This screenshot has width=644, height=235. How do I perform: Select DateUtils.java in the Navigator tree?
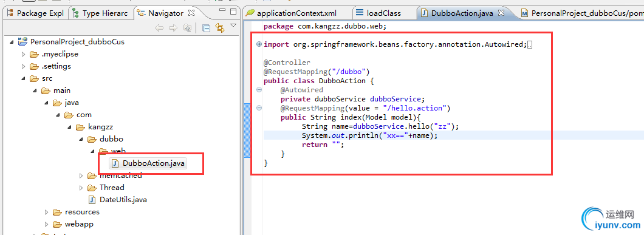(123, 200)
